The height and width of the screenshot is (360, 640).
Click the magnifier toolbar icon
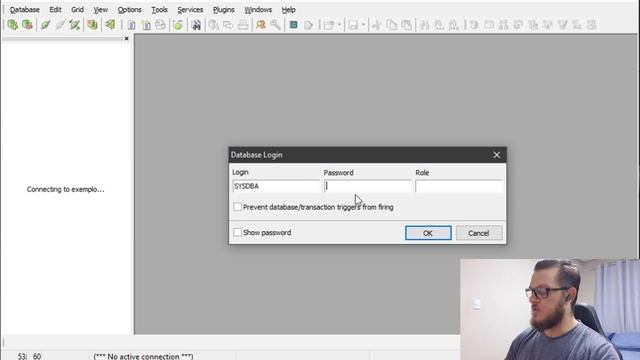[x=276, y=25]
